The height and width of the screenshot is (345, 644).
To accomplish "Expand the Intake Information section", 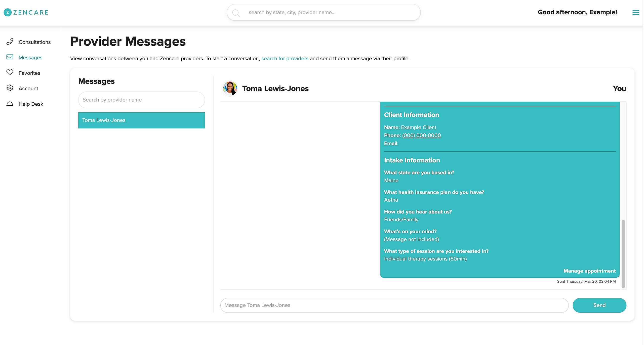I will tap(412, 160).
